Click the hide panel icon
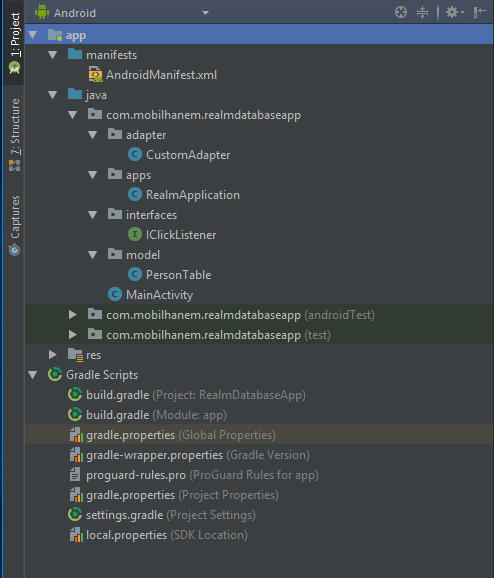 (x=479, y=12)
